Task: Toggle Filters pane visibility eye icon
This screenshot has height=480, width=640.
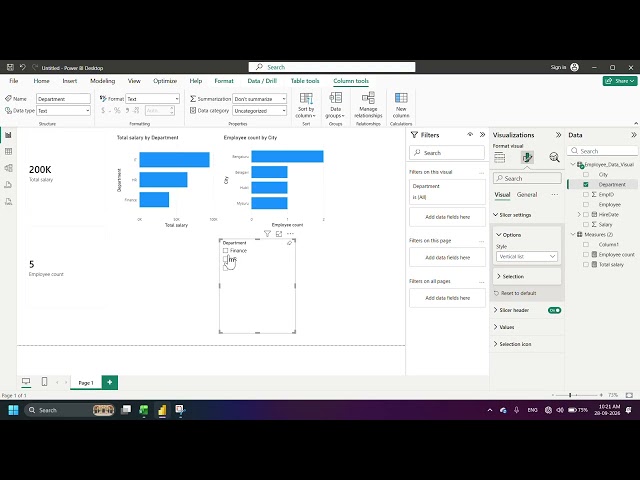Action: 470,134
